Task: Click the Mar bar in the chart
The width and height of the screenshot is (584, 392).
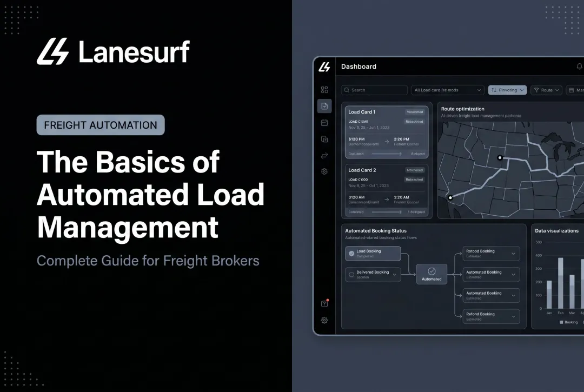Action: 572,291
